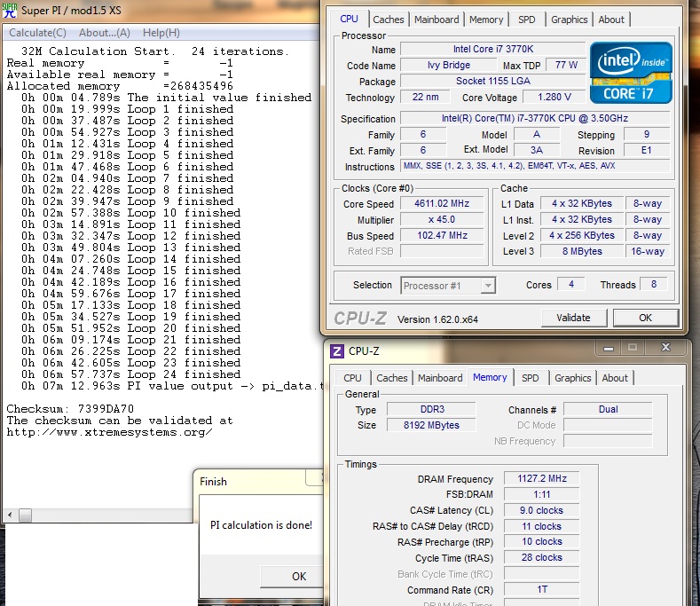Click the Channels # value Dual
Viewport: 700px width, 606px height.
[x=608, y=410]
